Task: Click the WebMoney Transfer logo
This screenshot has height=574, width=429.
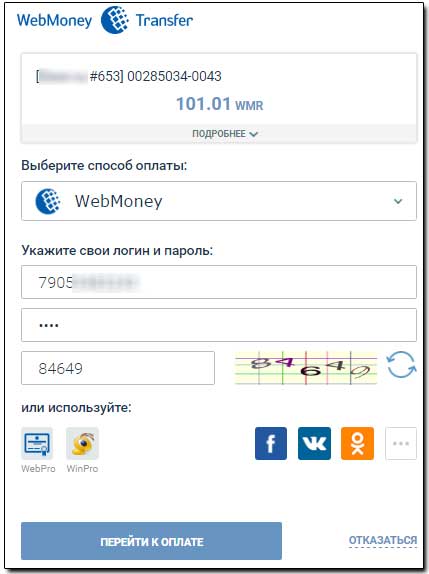Action: click(x=105, y=20)
